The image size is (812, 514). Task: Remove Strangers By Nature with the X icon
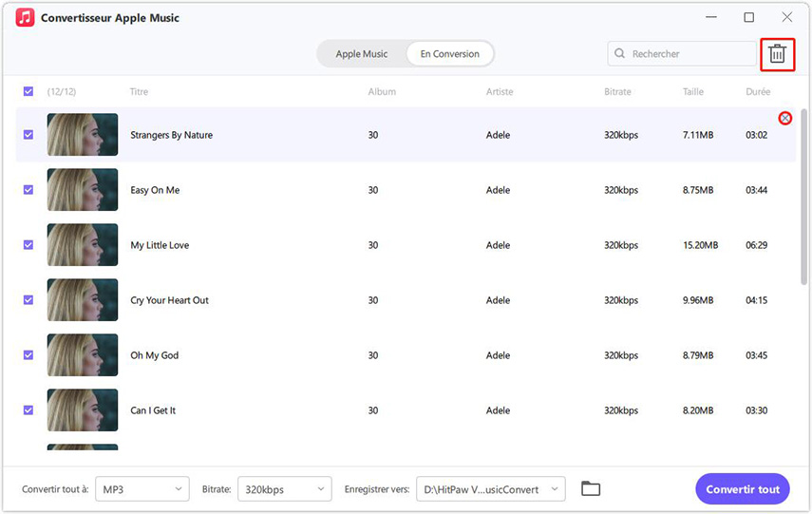(785, 118)
